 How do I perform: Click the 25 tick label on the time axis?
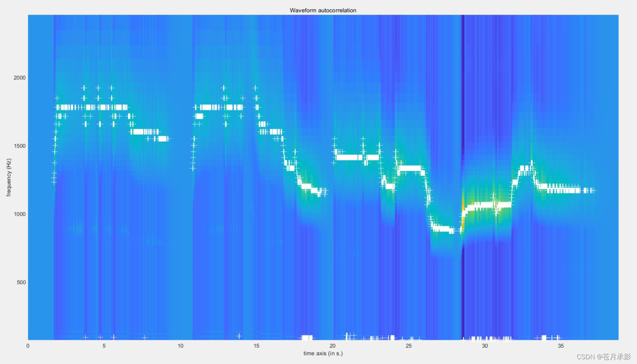tap(409, 346)
